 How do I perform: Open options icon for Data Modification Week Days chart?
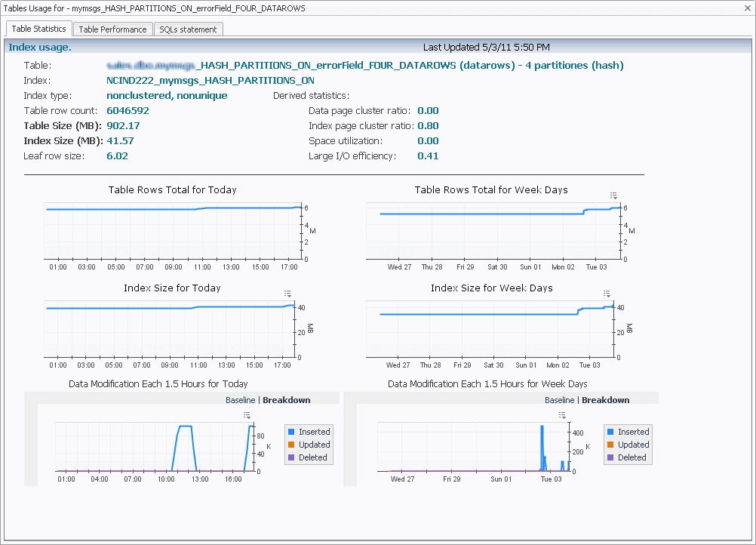point(562,414)
